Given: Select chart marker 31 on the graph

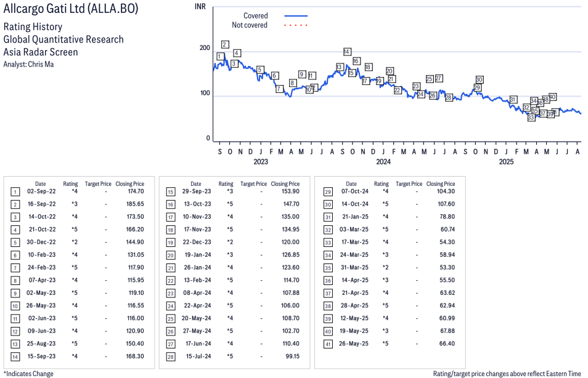Looking at the screenshot, I should 513,99.
